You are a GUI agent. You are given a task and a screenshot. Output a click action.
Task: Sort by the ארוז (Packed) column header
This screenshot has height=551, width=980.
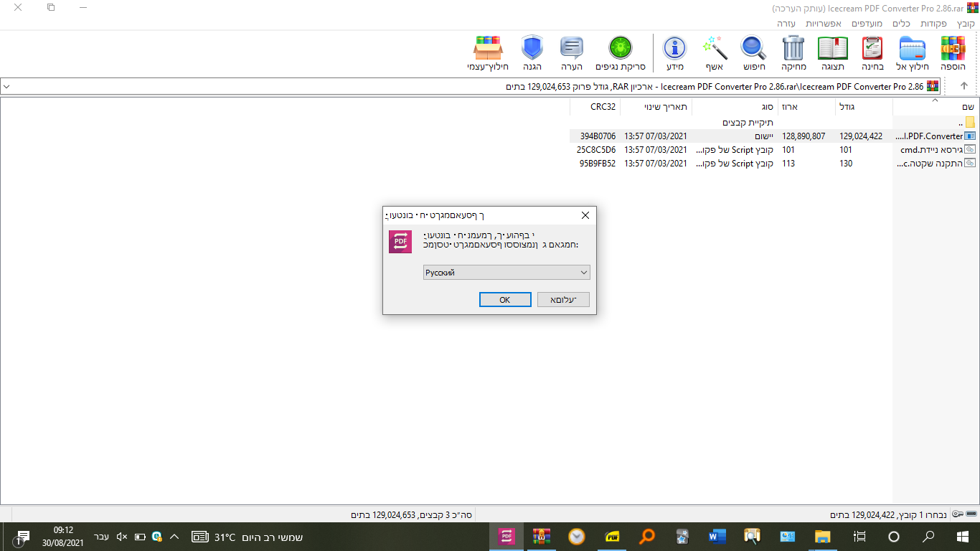tap(806, 107)
